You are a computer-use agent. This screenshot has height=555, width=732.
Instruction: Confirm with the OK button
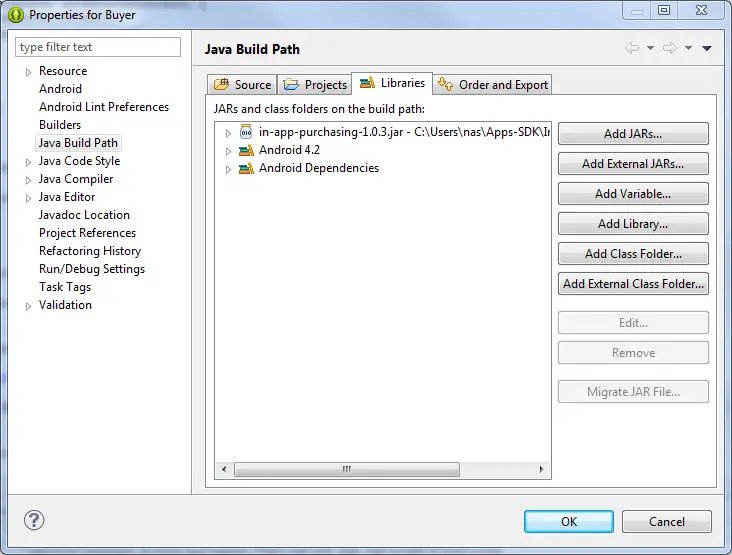568,521
